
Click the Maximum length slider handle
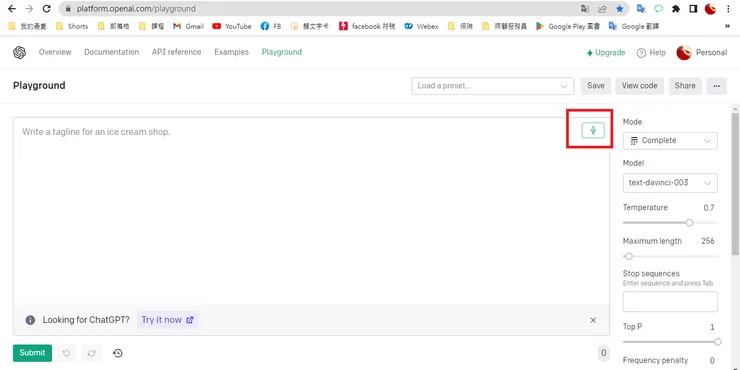[629, 256]
